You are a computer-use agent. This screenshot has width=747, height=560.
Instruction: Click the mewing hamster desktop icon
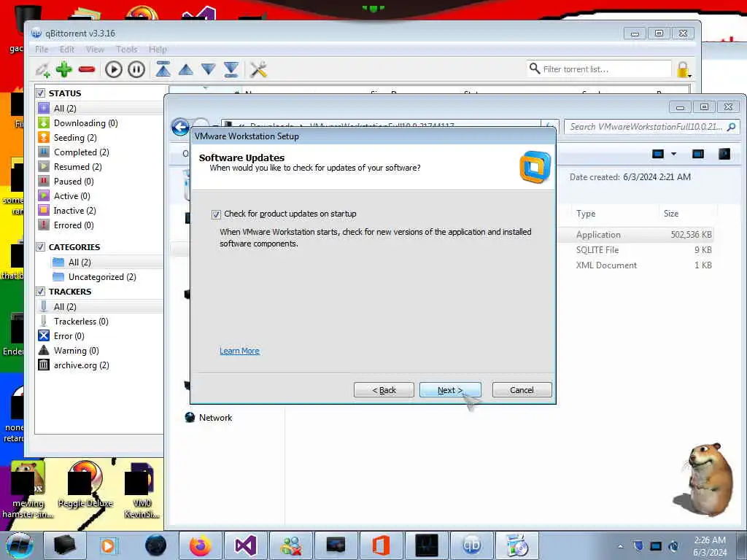coord(28,491)
